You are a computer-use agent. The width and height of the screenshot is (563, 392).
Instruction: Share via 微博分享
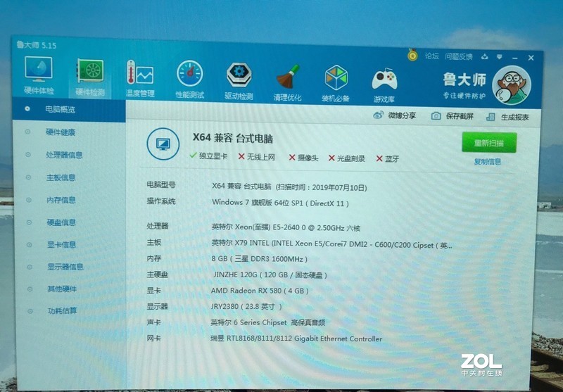tap(395, 115)
